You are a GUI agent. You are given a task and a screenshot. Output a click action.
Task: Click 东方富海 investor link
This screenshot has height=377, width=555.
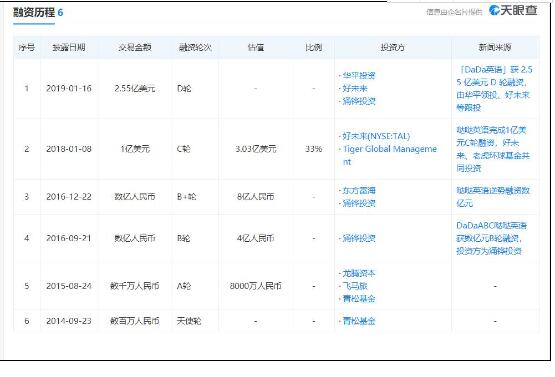[359, 190]
